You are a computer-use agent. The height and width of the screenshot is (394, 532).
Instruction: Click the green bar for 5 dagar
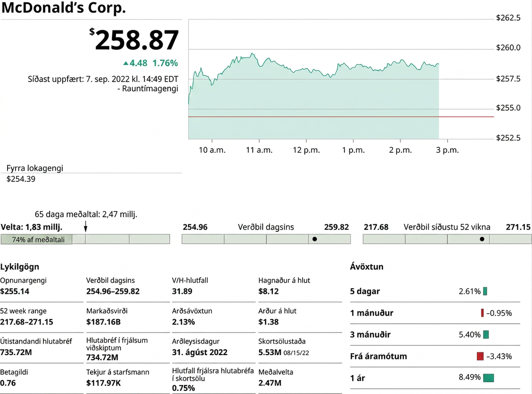[485, 291]
